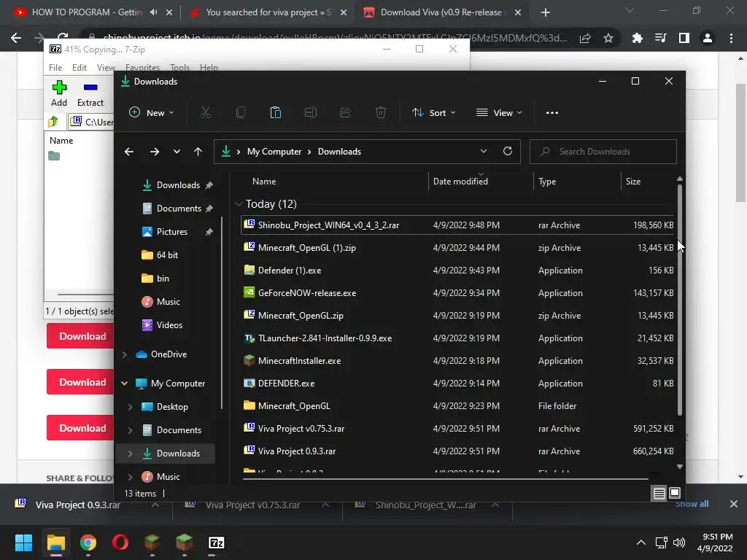Screen dimensions: 747x560
Task: Open the Viva Project 0.9.3.rar download item
Action: (77, 505)
